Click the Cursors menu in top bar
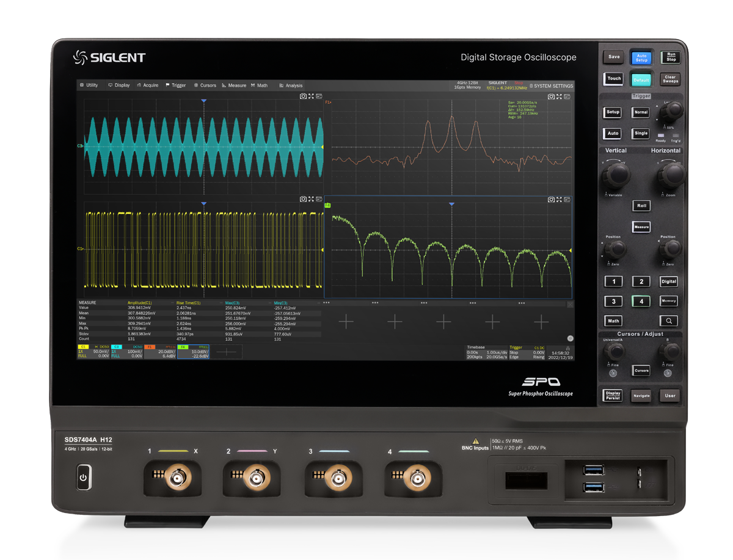 (x=205, y=85)
